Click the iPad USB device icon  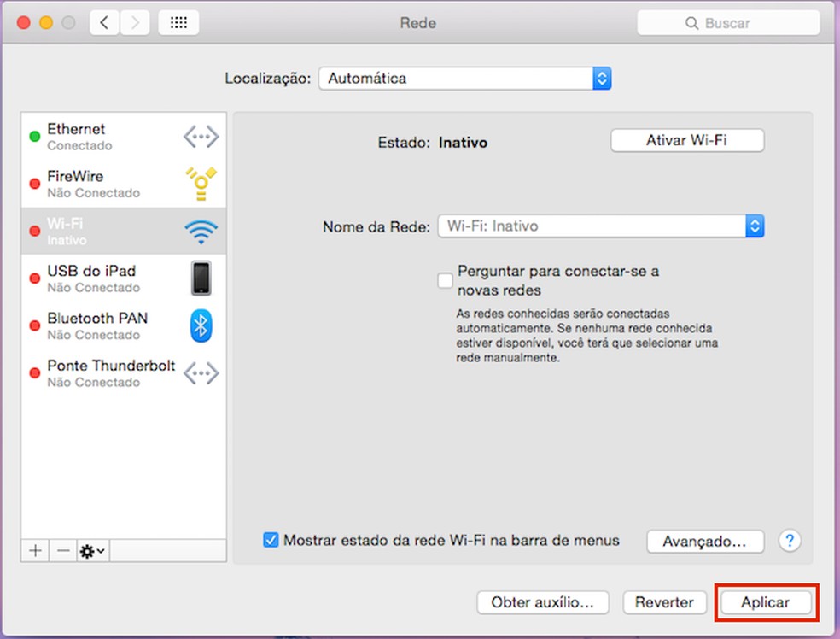click(x=201, y=278)
